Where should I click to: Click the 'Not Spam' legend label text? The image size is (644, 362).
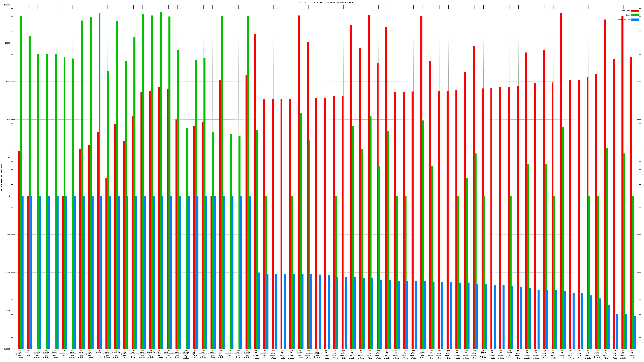click(x=626, y=11)
